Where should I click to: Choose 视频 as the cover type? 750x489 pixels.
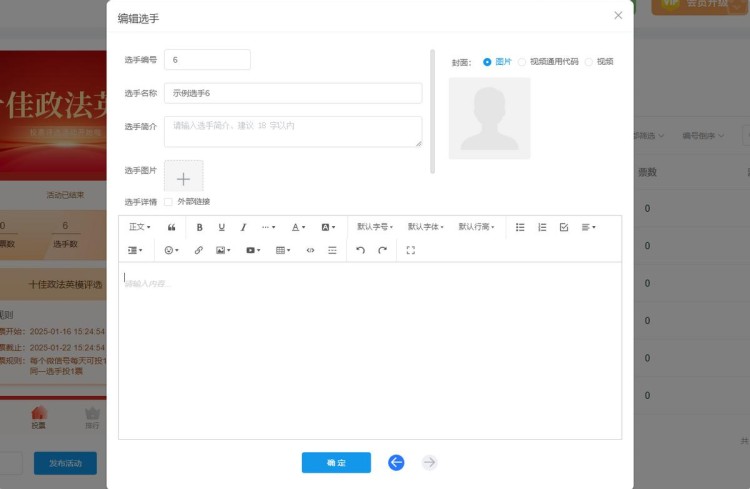[589, 62]
